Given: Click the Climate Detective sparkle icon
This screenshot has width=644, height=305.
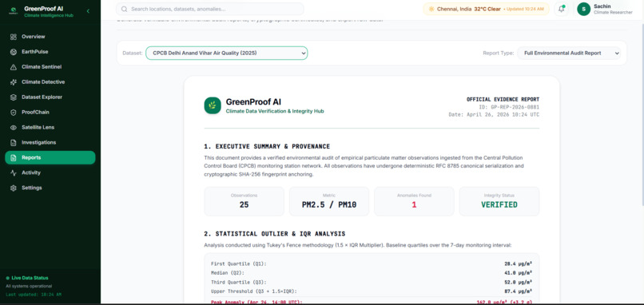Looking at the screenshot, I should 14,82.
